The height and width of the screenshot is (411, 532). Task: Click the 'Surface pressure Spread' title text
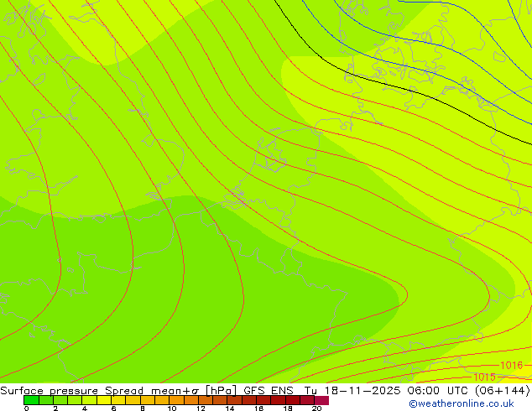[71, 391]
